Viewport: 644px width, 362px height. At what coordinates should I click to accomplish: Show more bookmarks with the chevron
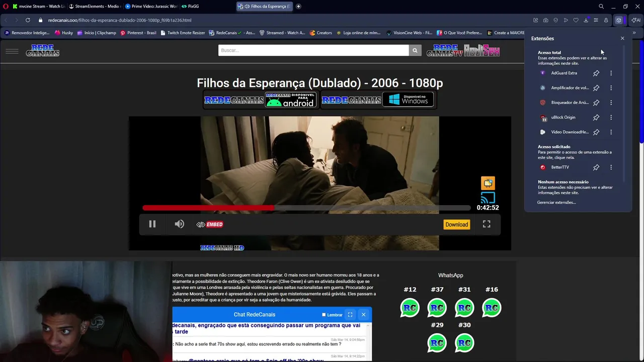click(x=634, y=33)
